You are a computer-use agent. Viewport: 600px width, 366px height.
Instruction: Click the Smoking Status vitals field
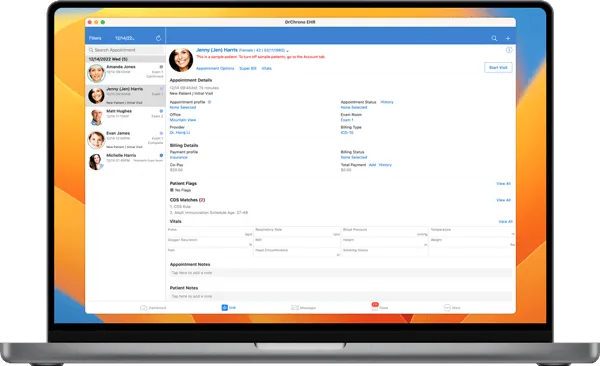tap(385, 252)
